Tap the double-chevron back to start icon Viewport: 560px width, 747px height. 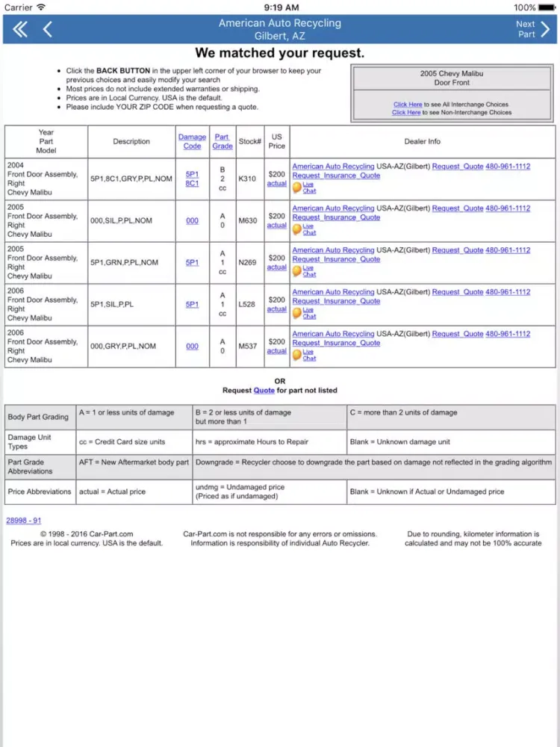[x=19, y=30]
